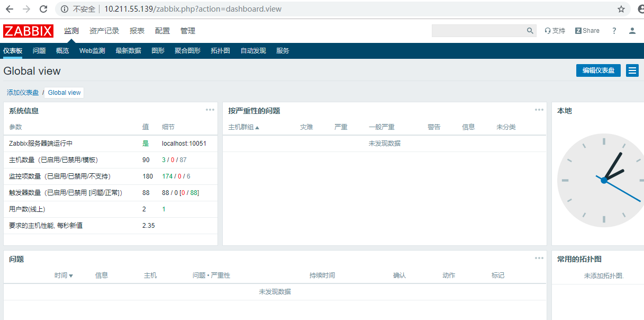Click the search magnifier icon
This screenshot has height=320, width=644.
tap(530, 31)
